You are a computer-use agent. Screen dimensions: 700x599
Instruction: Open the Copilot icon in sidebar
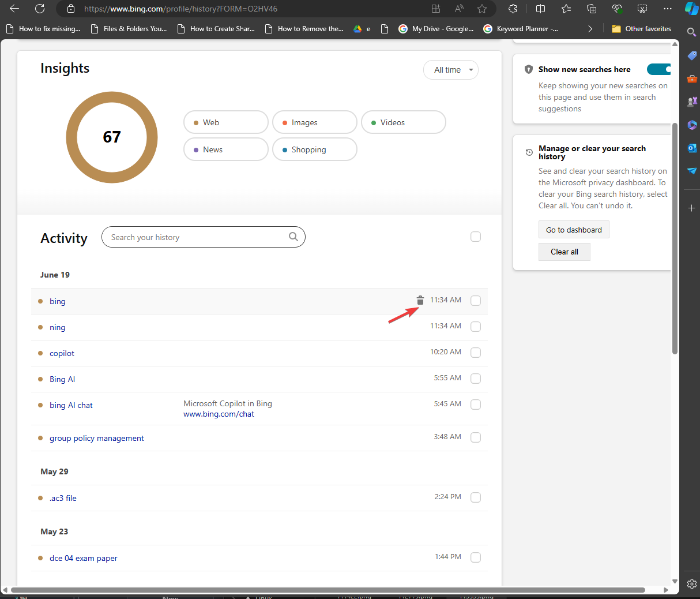coord(691,9)
